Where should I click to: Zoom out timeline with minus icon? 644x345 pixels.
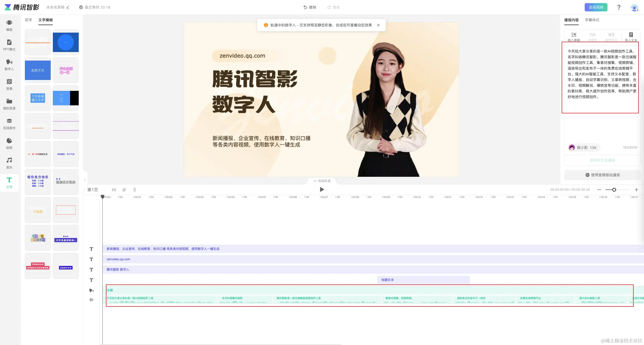(x=599, y=190)
